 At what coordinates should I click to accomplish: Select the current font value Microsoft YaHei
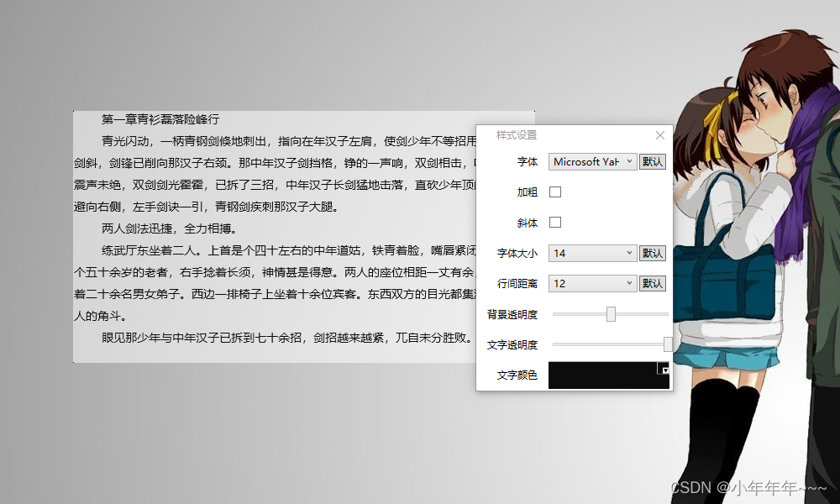pos(584,161)
